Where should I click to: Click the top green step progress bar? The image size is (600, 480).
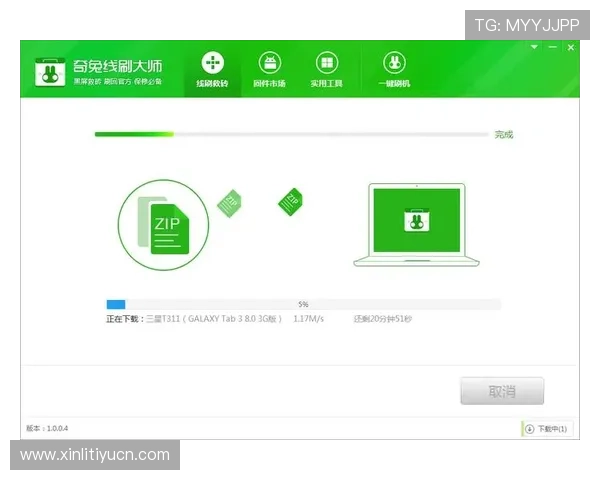[292, 134]
